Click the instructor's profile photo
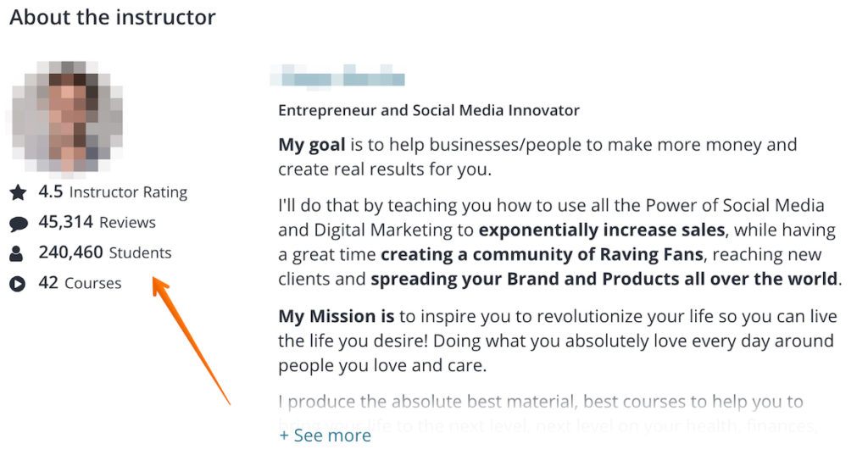The width and height of the screenshot is (868, 466). 67,117
